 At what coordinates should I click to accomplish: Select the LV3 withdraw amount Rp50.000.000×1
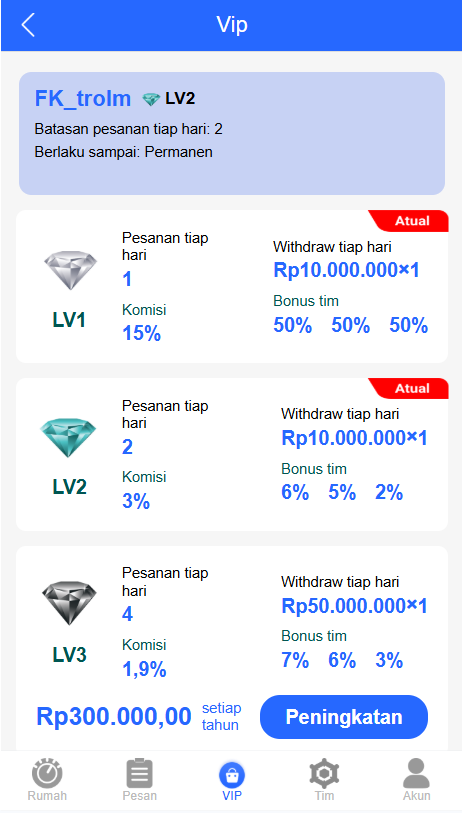click(354, 606)
